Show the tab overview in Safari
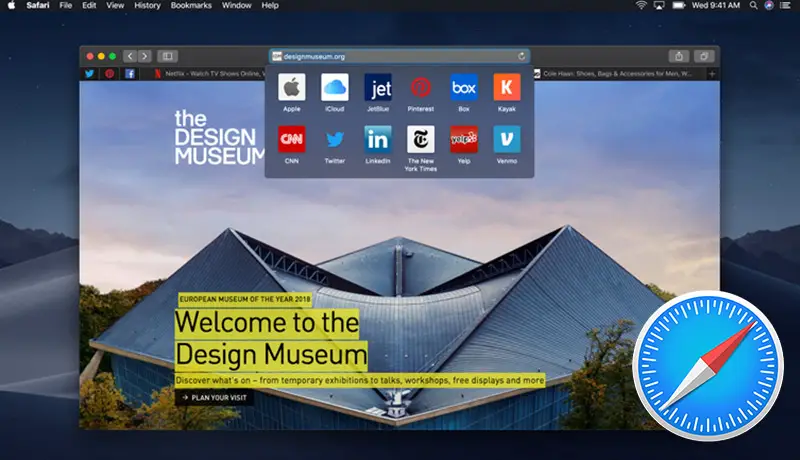800x460 pixels. tap(704, 56)
